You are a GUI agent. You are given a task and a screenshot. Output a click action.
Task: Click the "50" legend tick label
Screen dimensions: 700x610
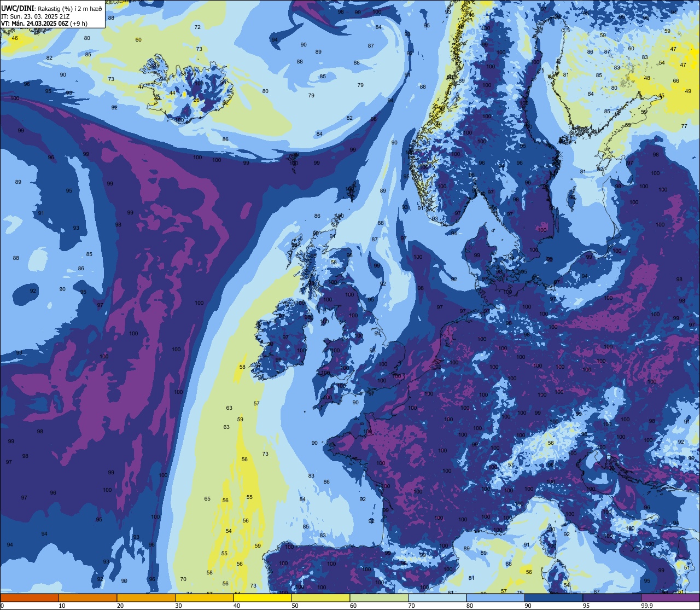point(295,606)
